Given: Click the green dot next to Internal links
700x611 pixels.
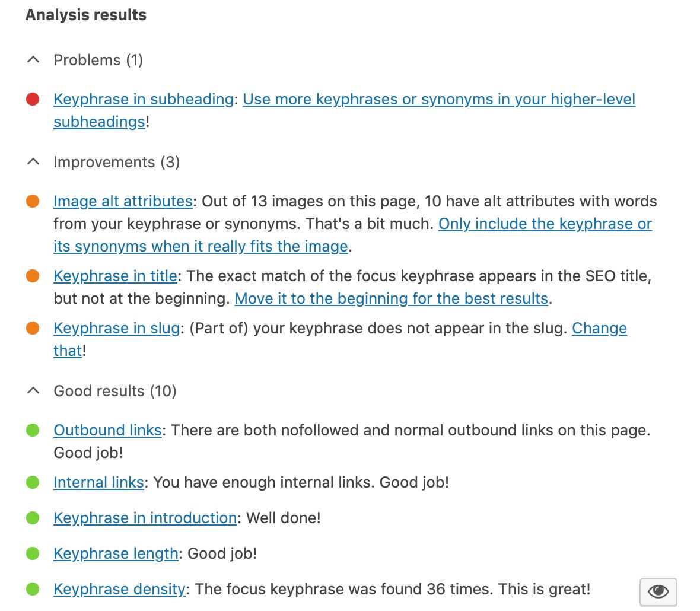Looking at the screenshot, I should (33, 482).
